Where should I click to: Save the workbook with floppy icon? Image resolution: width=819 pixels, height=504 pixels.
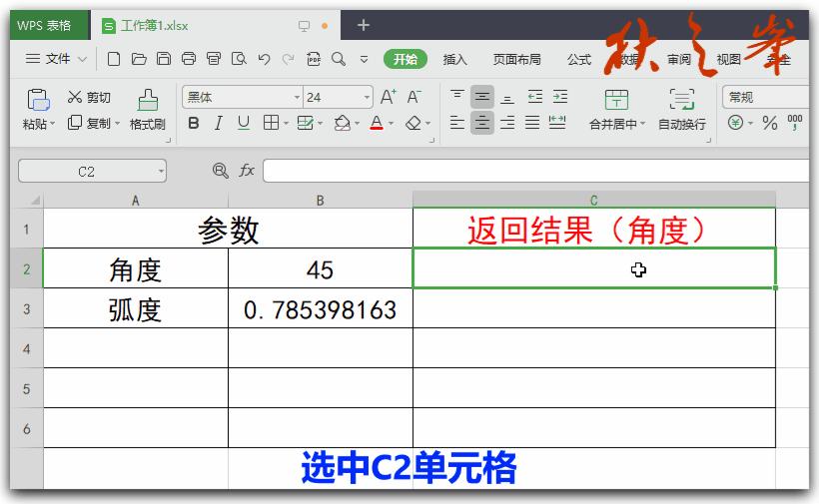tap(164, 59)
